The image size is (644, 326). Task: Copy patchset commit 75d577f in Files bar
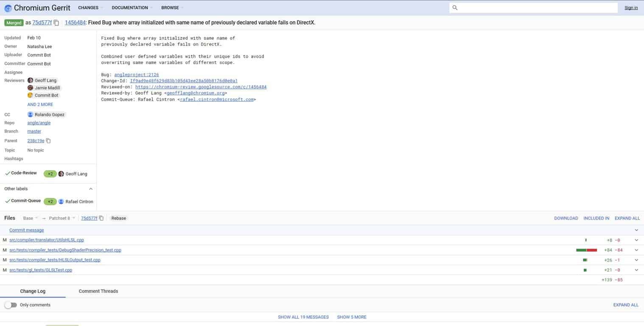click(101, 218)
